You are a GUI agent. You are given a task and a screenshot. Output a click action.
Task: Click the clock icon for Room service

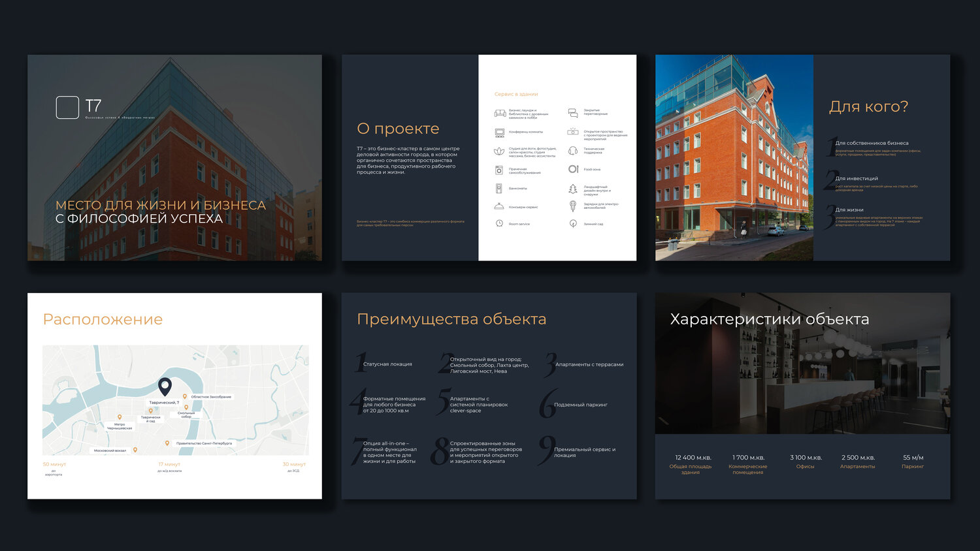click(x=499, y=224)
